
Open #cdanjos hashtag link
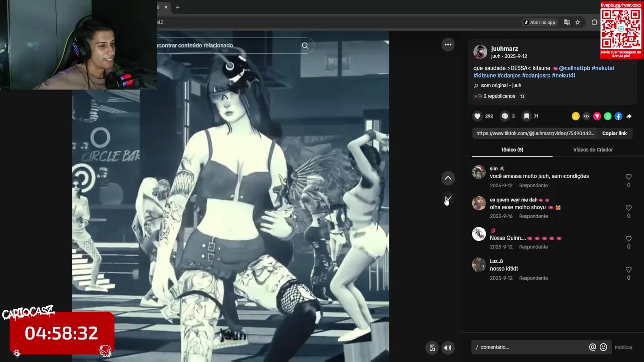pos(509,75)
